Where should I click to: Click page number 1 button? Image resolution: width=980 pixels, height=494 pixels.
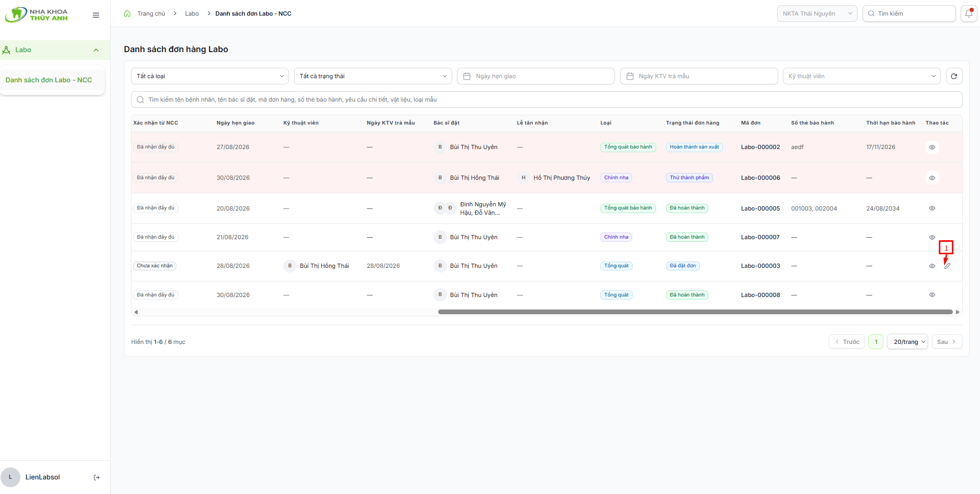click(x=876, y=342)
